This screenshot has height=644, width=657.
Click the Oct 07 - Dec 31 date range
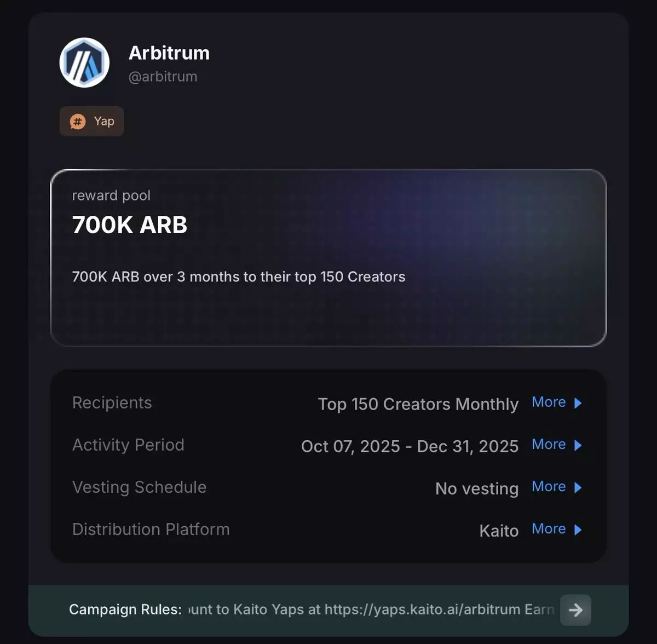coord(410,446)
